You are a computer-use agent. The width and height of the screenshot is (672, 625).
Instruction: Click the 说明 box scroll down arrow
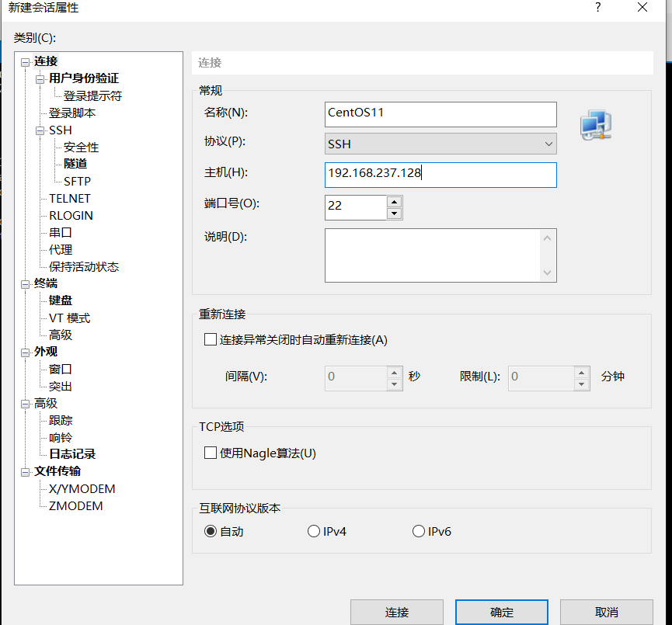point(547,273)
